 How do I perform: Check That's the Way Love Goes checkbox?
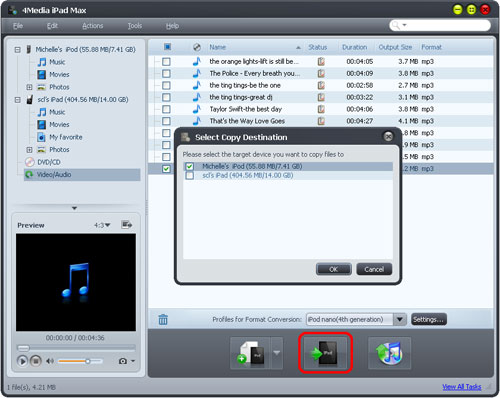[x=166, y=121]
